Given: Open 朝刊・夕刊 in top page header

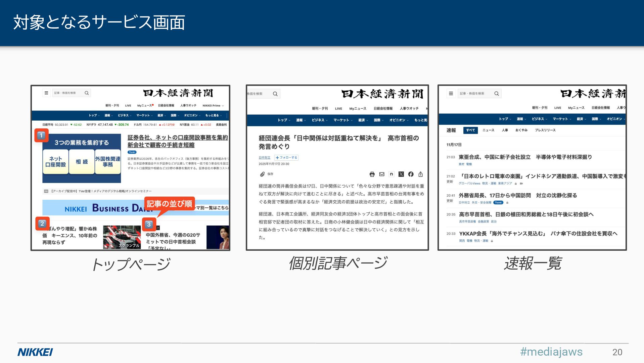Looking at the screenshot, I should tap(112, 106).
